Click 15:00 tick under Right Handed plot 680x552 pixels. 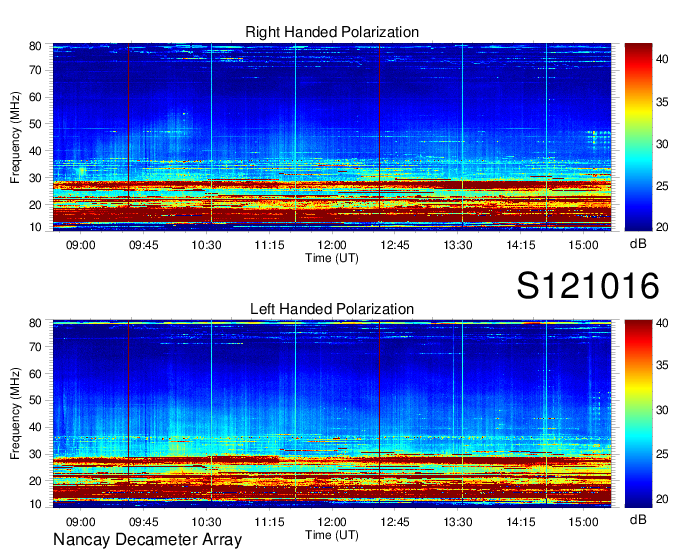(583, 245)
